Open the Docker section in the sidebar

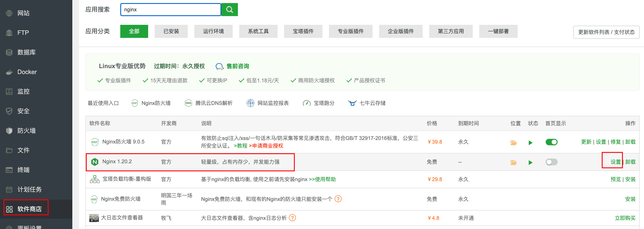27,72
